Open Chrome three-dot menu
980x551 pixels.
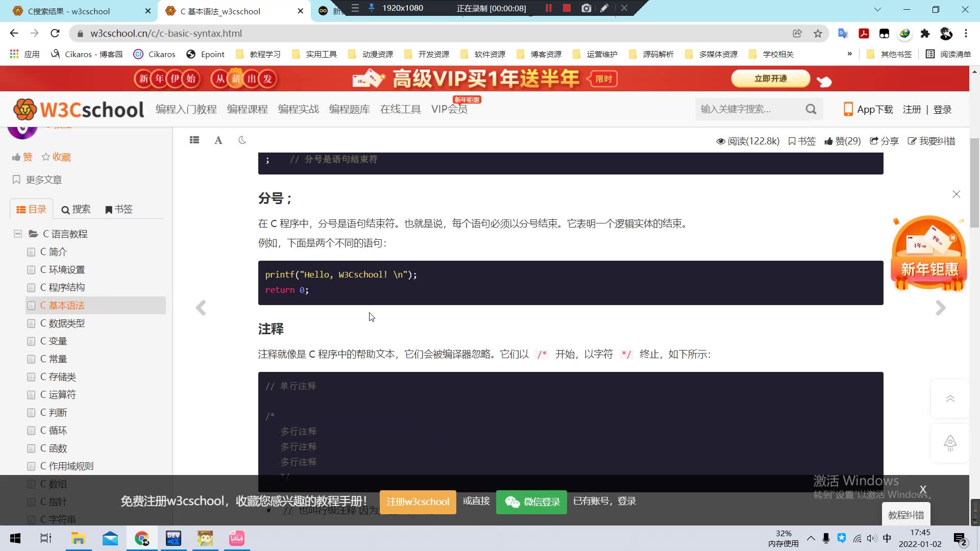[966, 33]
